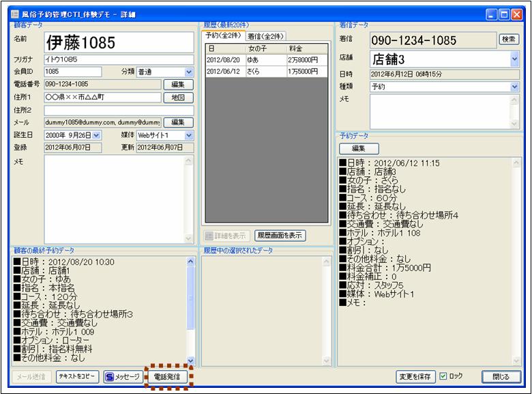This screenshot has width=532, height=394.
Task: Click the 検索 button next to 着信 number
Action: (509, 40)
